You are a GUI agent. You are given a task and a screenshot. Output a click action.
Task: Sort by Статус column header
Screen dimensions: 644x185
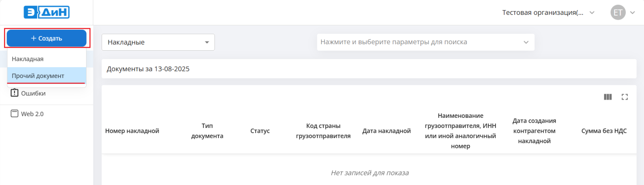[x=260, y=131]
